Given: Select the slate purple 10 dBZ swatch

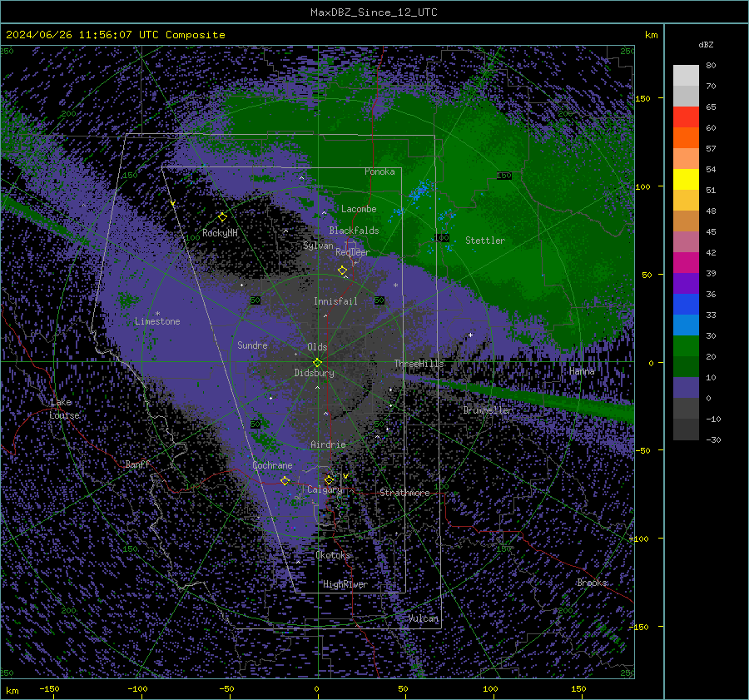Looking at the screenshot, I should (686, 387).
